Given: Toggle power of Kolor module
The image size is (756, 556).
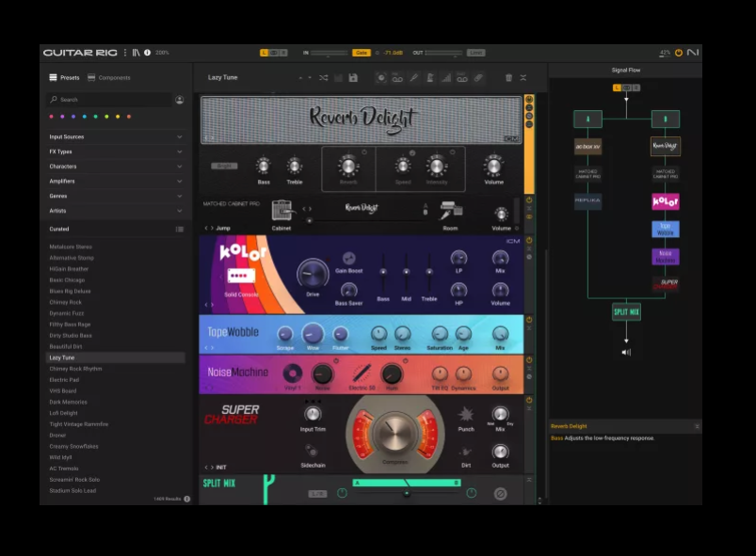Looking at the screenshot, I should [x=529, y=240].
